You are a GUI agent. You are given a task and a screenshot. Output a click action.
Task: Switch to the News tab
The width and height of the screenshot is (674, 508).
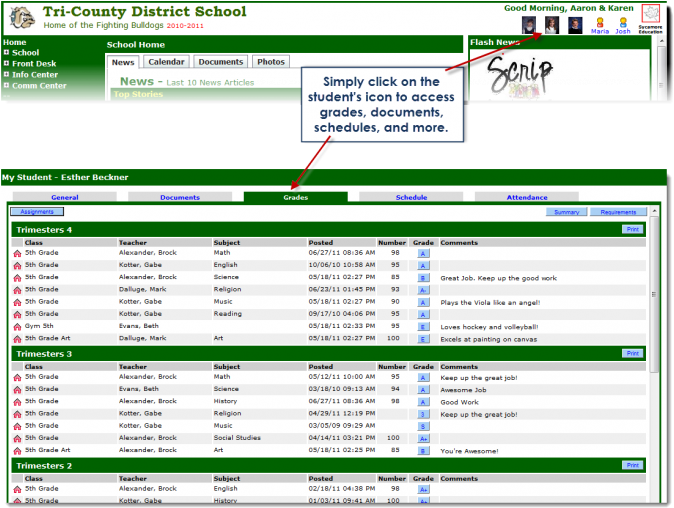[x=123, y=62]
